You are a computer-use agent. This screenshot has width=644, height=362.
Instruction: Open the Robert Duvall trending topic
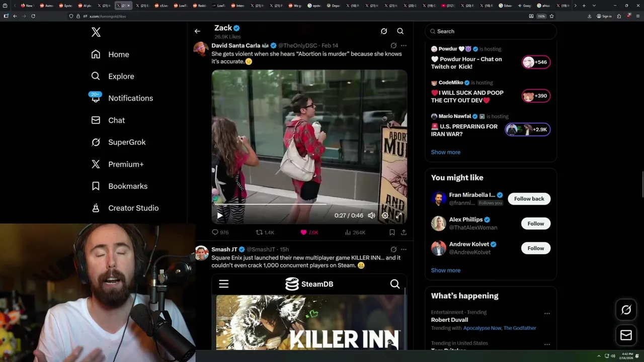449,320
